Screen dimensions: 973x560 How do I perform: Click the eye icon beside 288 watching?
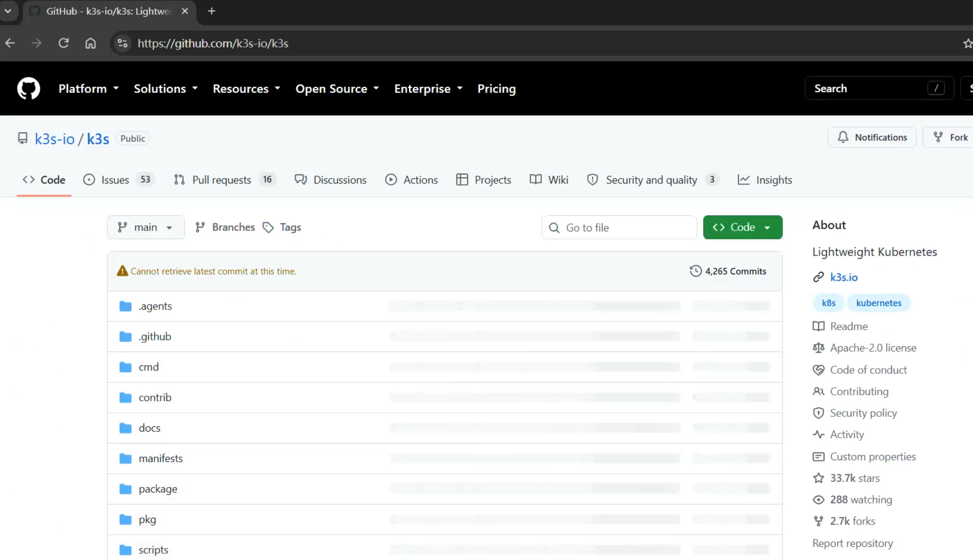coord(818,500)
